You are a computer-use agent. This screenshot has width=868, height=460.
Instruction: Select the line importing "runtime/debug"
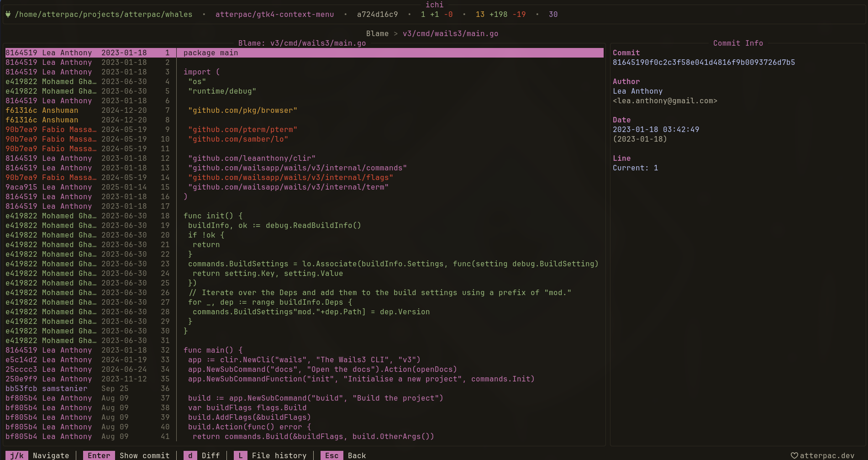click(x=304, y=91)
